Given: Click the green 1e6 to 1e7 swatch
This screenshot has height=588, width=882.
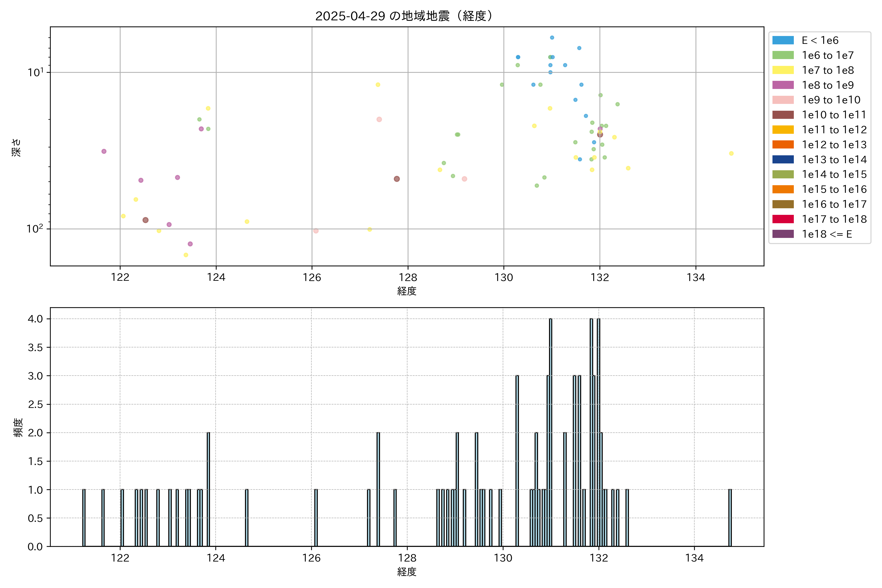Looking at the screenshot, I should (x=783, y=56).
